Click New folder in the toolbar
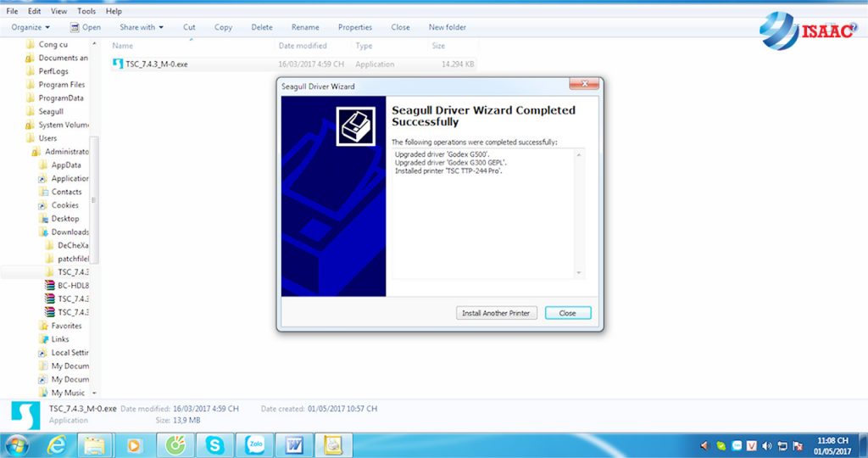Viewport: 868px width, 458px height. pos(448,27)
